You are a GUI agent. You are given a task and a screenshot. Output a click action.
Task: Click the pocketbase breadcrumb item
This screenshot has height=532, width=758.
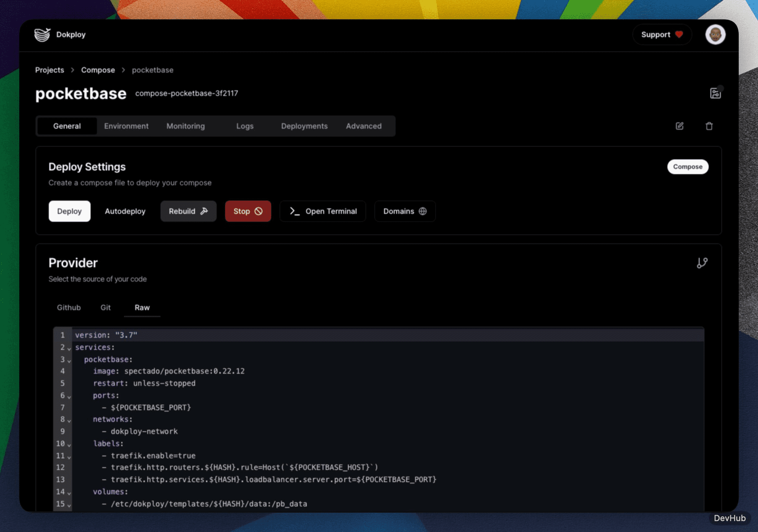(x=153, y=70)
